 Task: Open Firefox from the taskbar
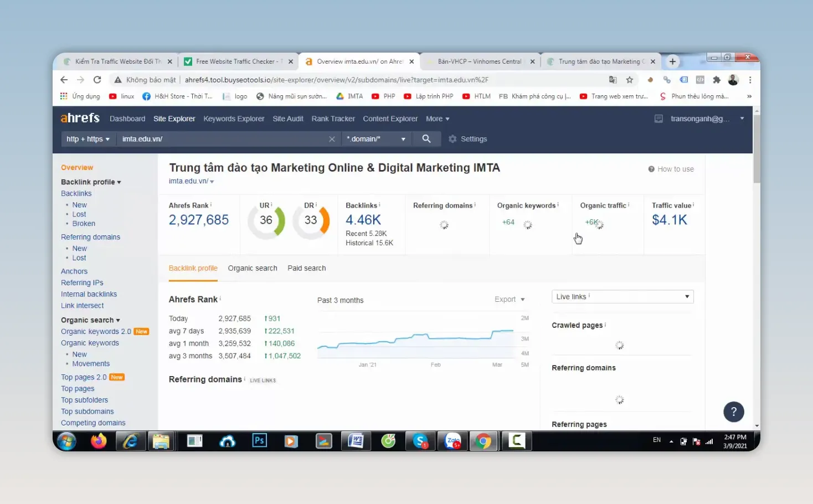click(99, 441)
